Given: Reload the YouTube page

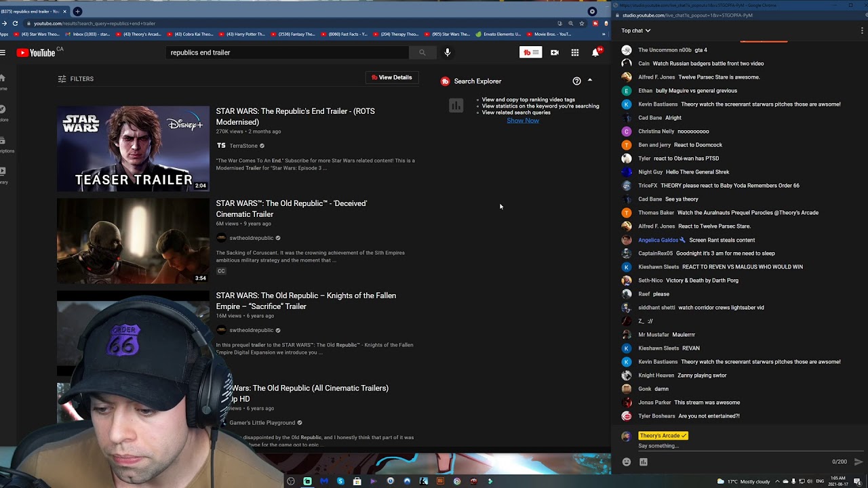Looking at the screenshot, I should point(15,23).
